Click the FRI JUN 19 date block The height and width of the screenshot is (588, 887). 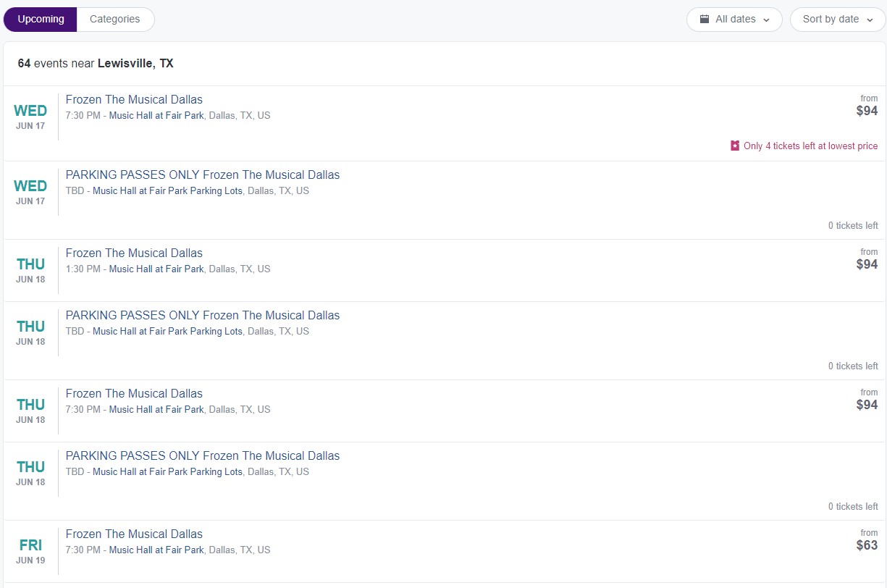click(x=30, y=552)
